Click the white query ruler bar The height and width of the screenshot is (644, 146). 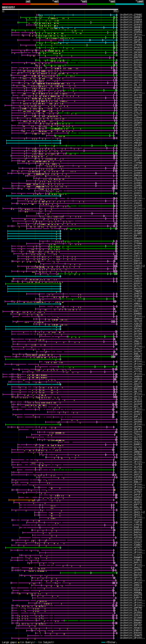pos(60,9)
